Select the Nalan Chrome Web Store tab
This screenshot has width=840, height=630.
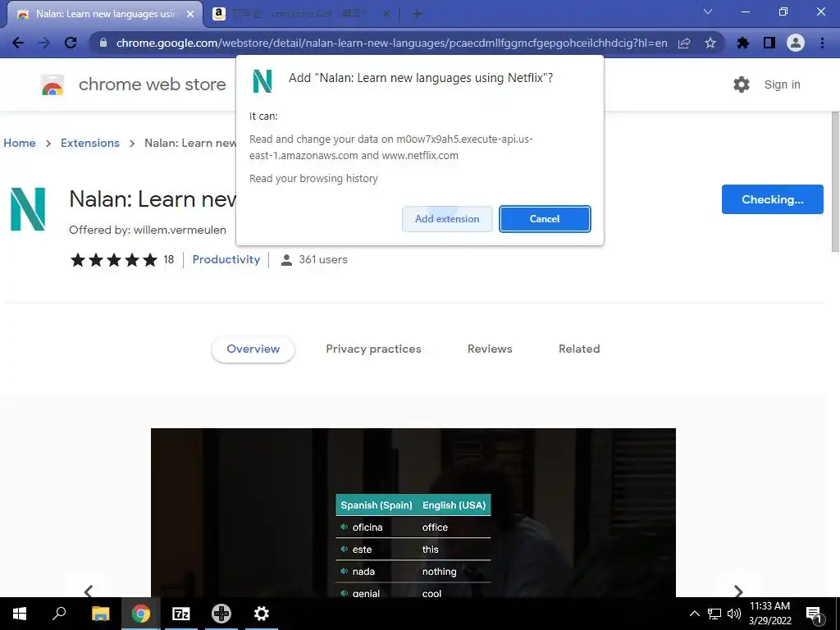click(106, 14)
